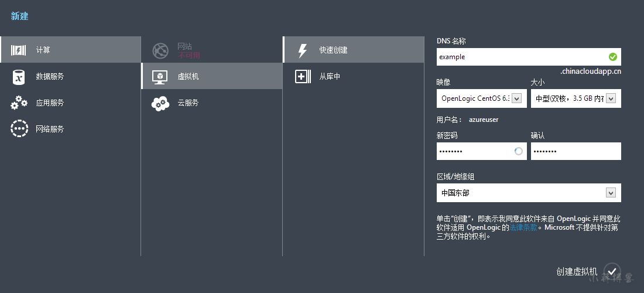The height and width of the screenshot is (293, 644).
Task: Open the 大小 size dropdown
Action: (x=576, y=98)
